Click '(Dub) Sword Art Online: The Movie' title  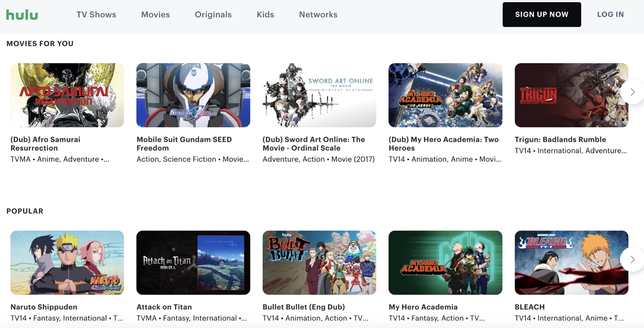tap(314, 144)
